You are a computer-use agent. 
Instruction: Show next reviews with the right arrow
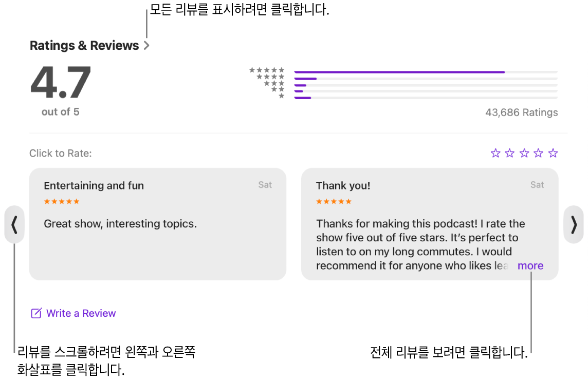point(574,224)
